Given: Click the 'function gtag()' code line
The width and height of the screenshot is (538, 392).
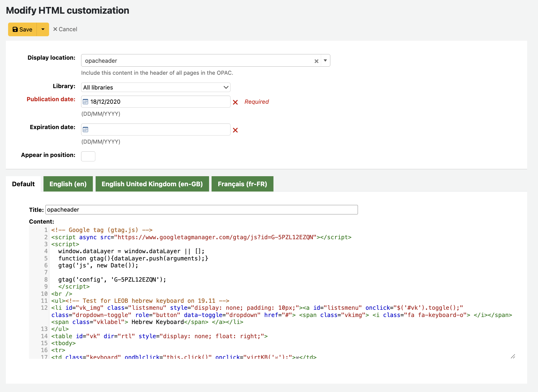Looking at the screenshot, I should (133, 258).
